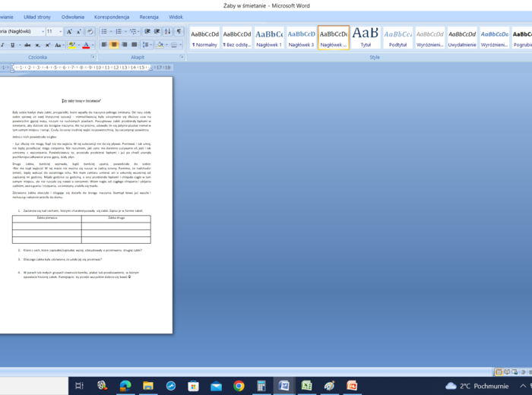Expand the line spacing dropdown
532x395 pixels.
(151, 45)
